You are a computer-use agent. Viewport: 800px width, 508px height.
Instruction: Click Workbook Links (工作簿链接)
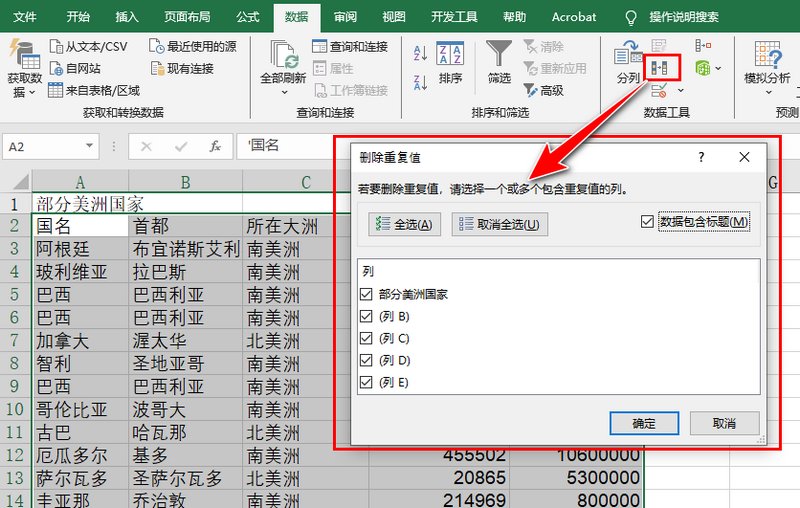tap(351, 90)
